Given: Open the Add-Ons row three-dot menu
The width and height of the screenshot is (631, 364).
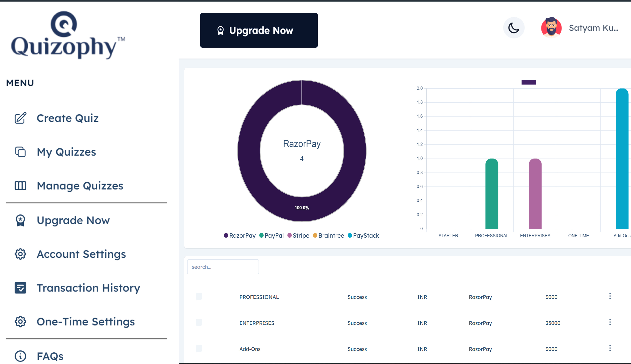Looking at the screenshot, I should [x=610, y=348].
